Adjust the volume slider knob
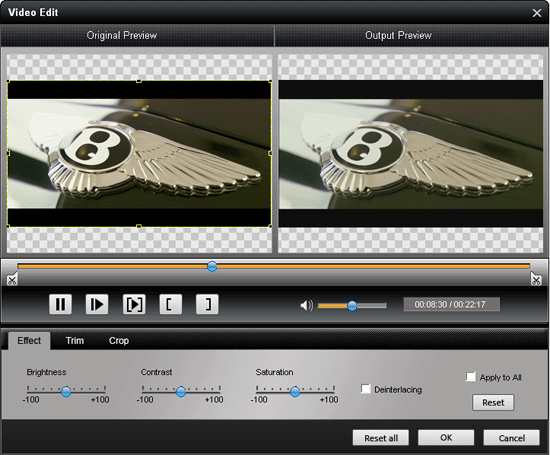Viewport: 550px width, 455px height. (x=352, y=306)
